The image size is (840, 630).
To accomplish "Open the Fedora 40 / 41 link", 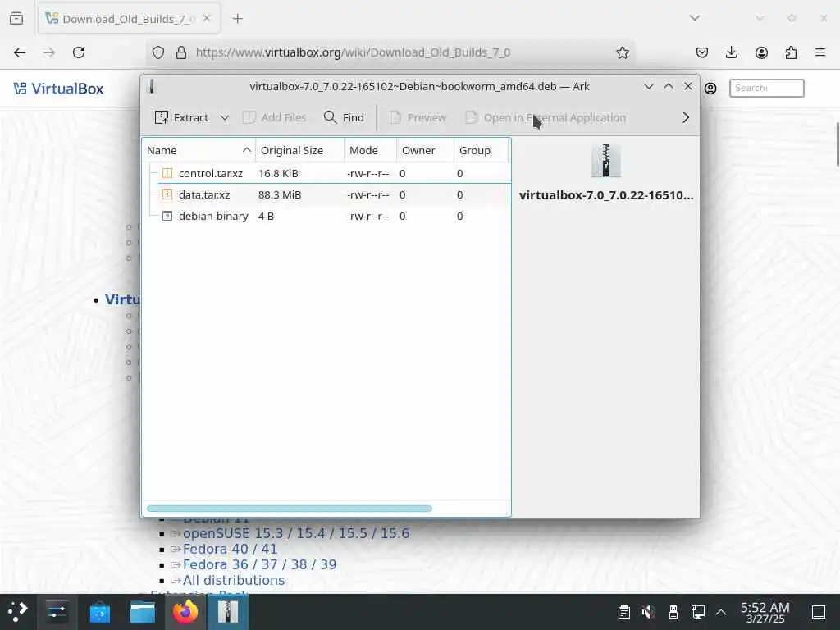I will pos(230,549).
